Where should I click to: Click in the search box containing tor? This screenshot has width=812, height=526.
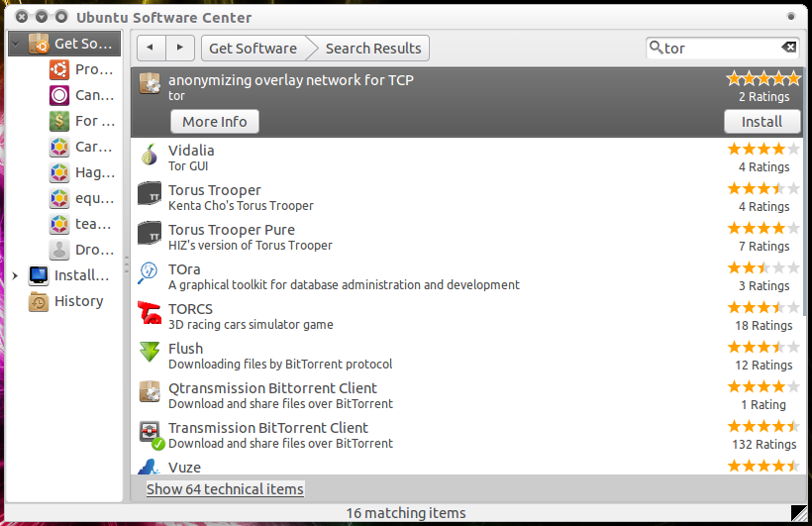pyautogui.click(x=722, y=49)
